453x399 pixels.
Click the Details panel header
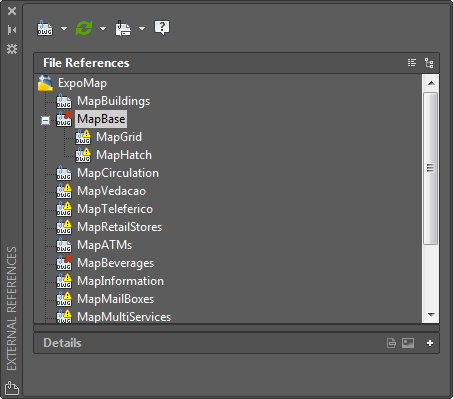click(236, 343)
